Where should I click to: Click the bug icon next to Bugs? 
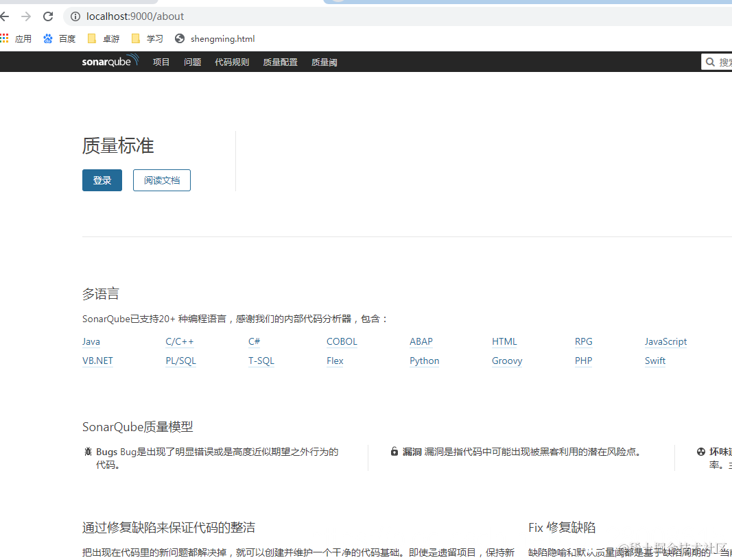[x=87, y=451]
